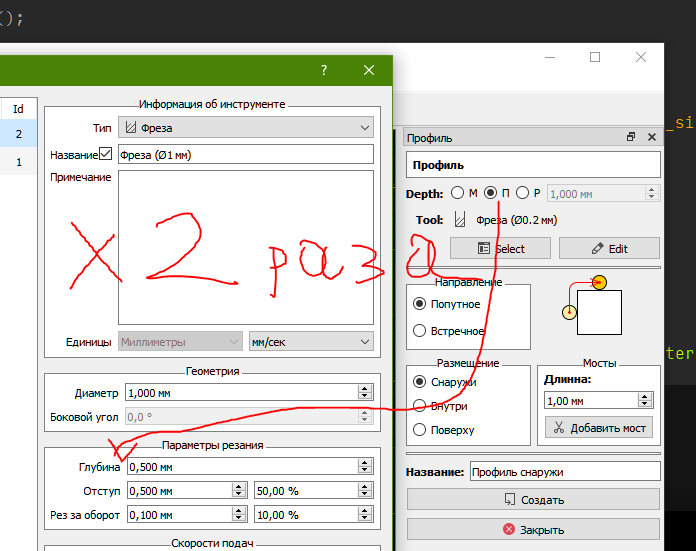The width and height of the screenshot is (696, 551).
Task: Increase Отступ millimeter value with up arrow
Action: point(239,487)
